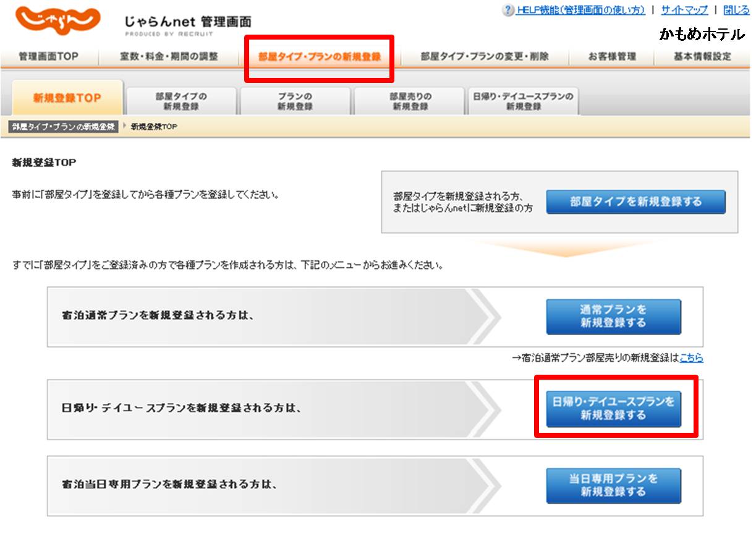Click the 閉じる link
This screenshot has width=756, height=546.
tap(736, 10)
